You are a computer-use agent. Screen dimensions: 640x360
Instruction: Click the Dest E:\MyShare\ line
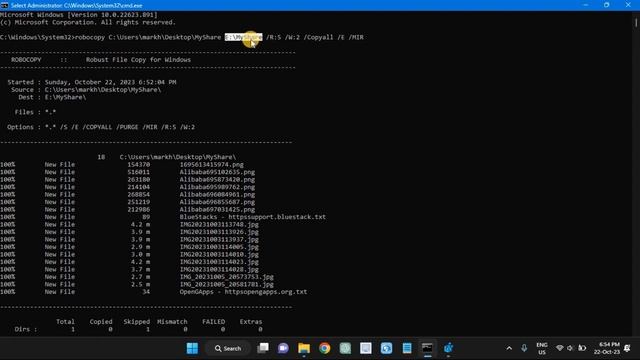(x=52, y=97)
